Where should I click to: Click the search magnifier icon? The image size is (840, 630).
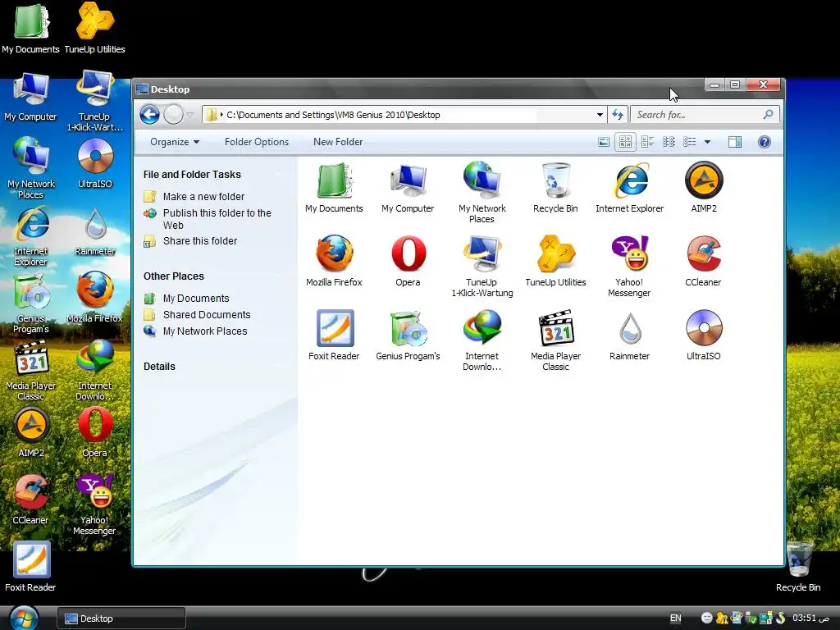(x=768, y=115)
